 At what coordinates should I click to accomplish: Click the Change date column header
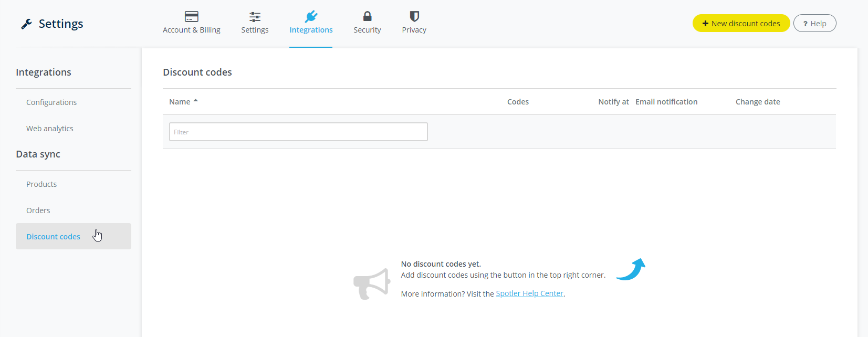(x=757, y=102)
